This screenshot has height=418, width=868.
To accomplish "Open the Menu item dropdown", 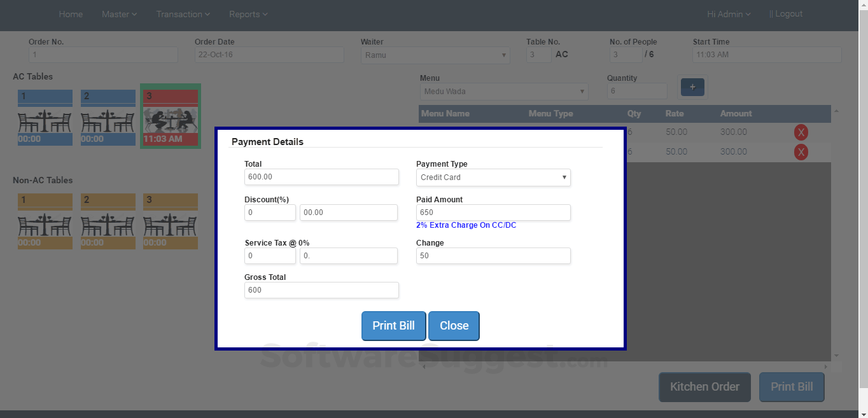I will [x=503, y=91].
